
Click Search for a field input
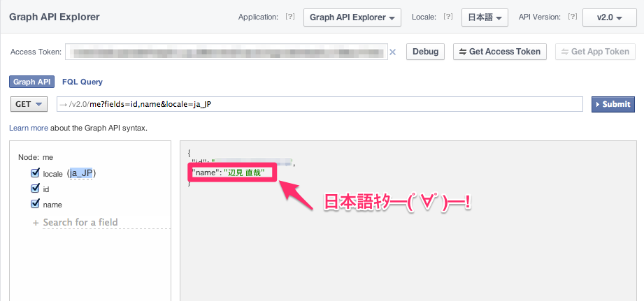click(107, 222)
